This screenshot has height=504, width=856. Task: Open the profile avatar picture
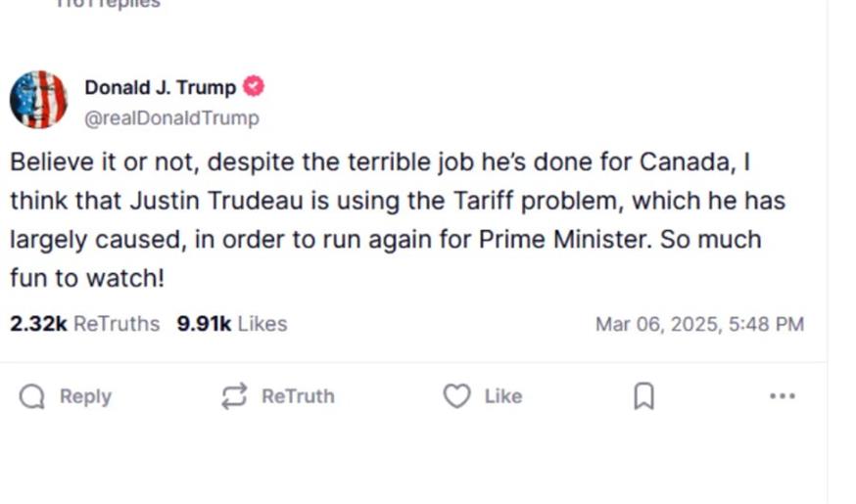pyautogui.click(x=38, y=100)
